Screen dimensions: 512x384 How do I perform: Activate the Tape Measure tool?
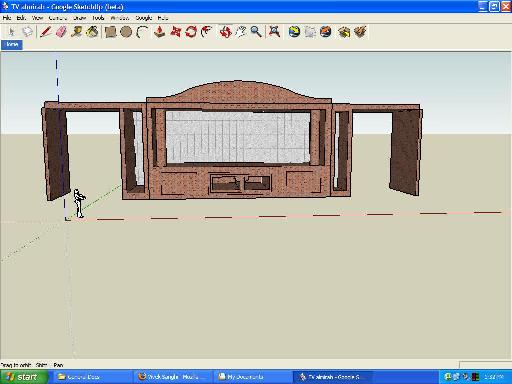point(77,32)
